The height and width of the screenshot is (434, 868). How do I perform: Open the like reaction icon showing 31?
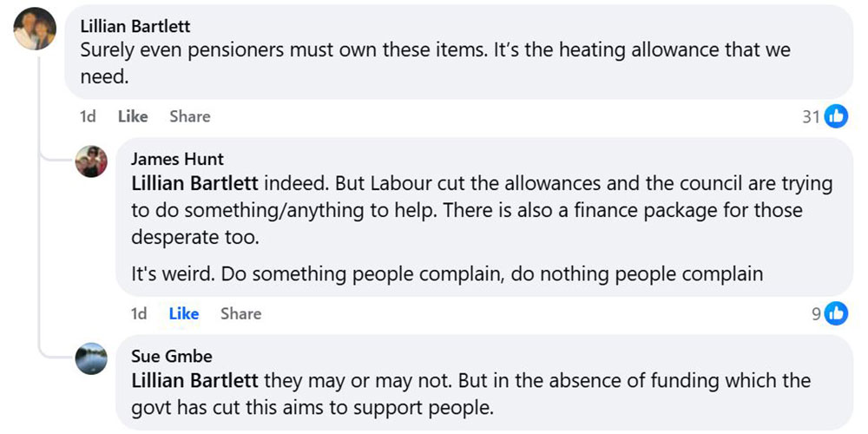click(836, 116)
